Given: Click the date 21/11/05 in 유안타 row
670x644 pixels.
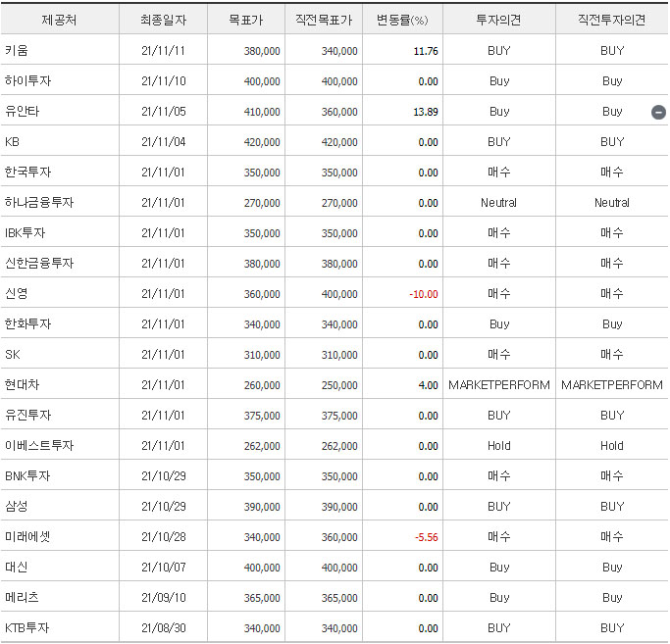Looking at the screenshot, I should tap(164, 112).
